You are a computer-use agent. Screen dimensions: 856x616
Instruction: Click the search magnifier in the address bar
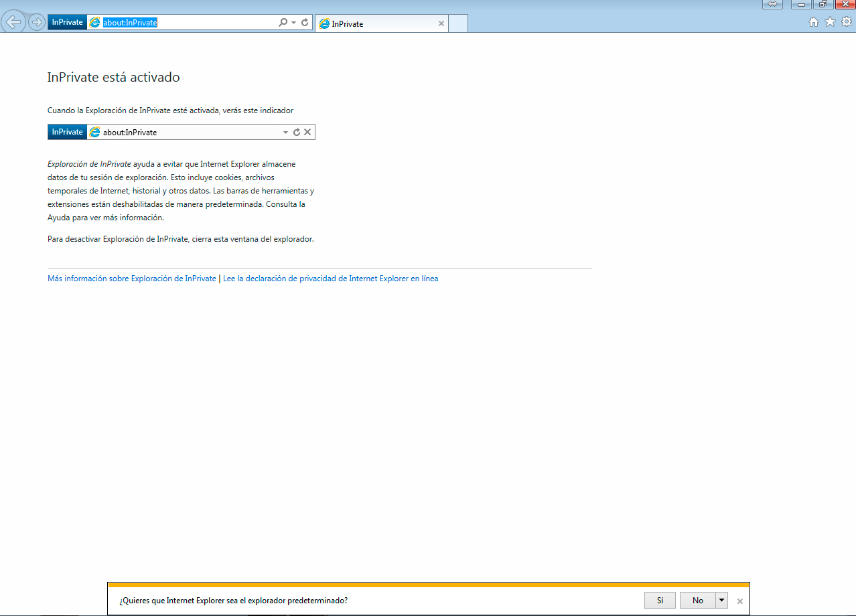click(x=283, y=23)
